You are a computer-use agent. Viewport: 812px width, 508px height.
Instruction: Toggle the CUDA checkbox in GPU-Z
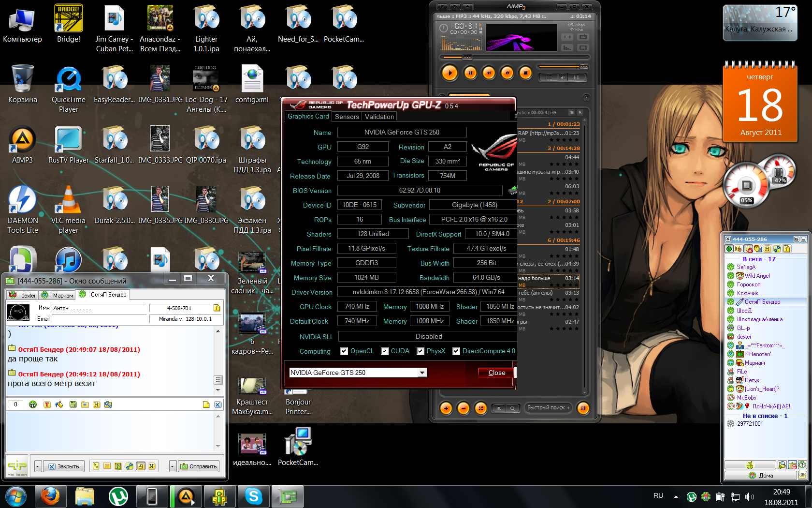coord(385,351)
